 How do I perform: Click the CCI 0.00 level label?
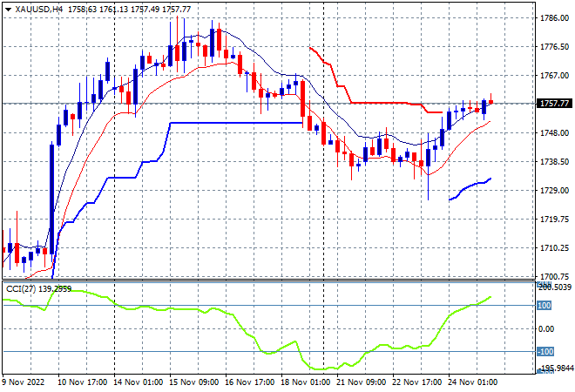tap(546, 329)
